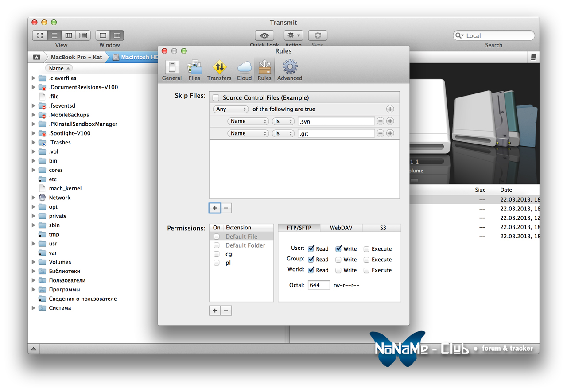This screenshot has height=392, width=567.
Task: Switch to the WebDAV permissions tab
Action: point(341,228)
